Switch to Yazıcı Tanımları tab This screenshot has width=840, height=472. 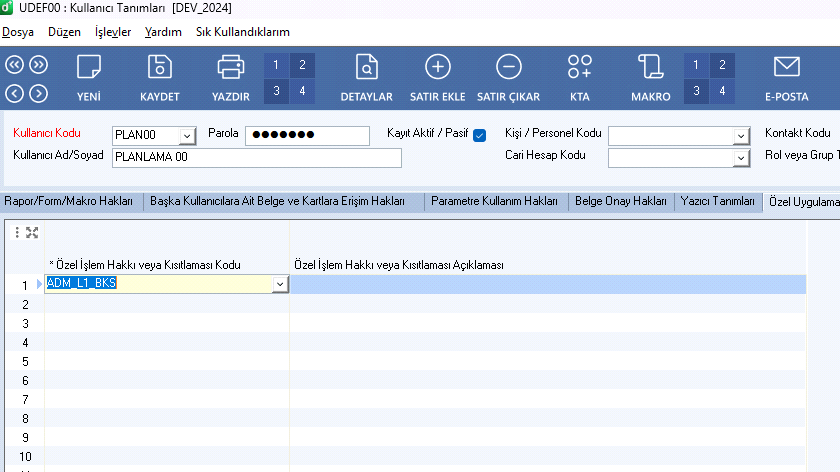click(x=717, y=201)
